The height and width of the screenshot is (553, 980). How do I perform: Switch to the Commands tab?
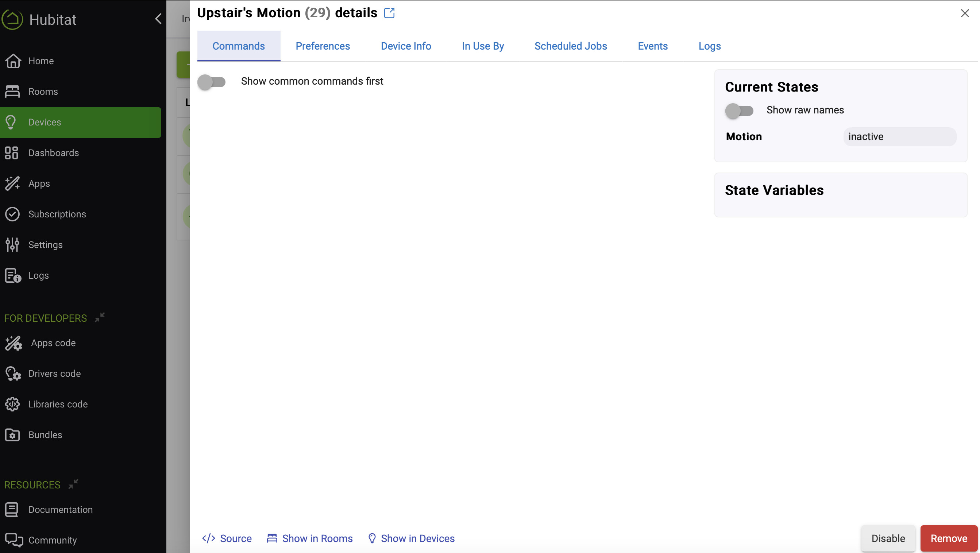pos(239,46)
